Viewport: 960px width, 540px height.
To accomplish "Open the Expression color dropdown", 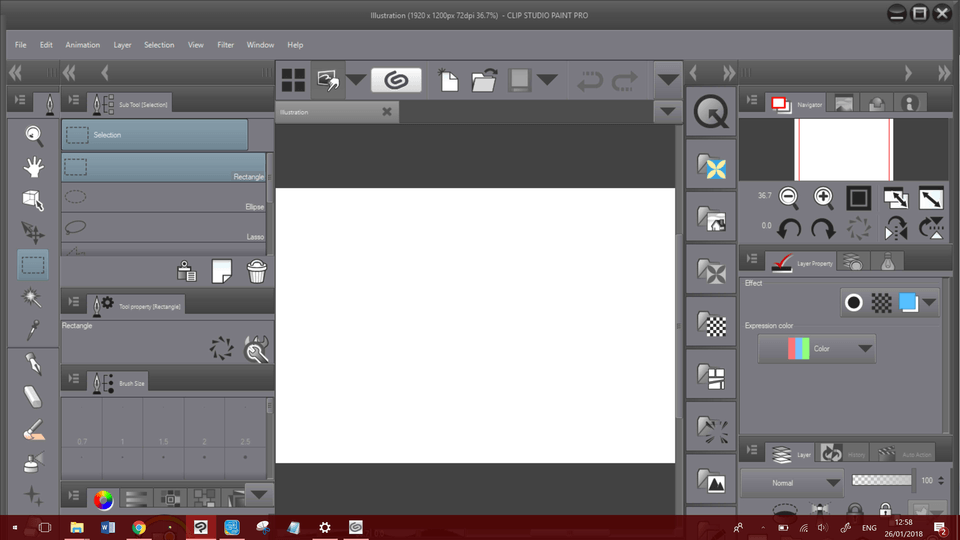I will pos(817,349).
